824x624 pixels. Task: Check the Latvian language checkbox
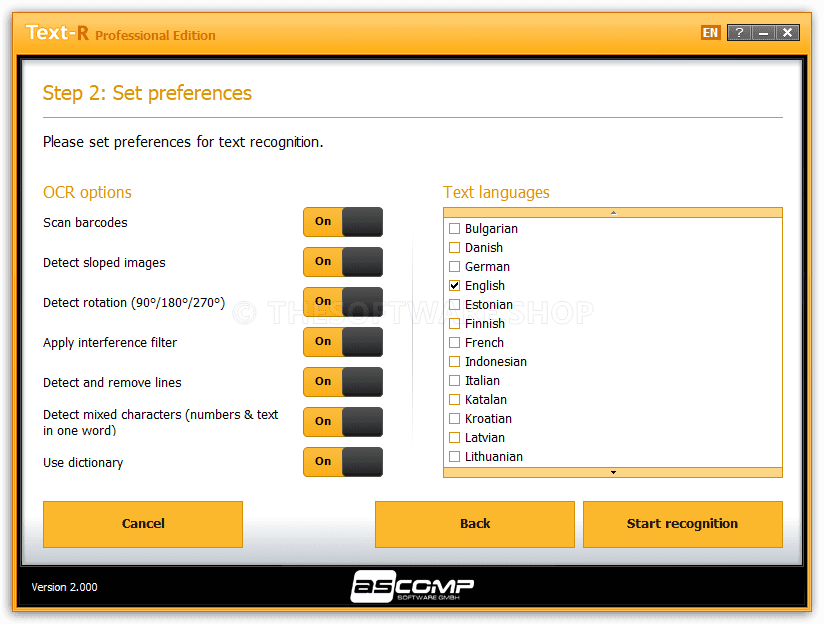(x=455, y=437)
